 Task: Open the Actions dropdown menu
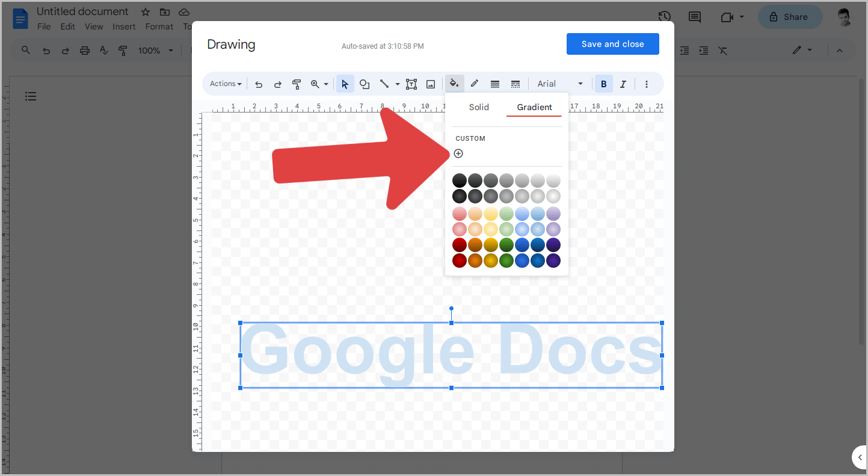coord(226,84)
